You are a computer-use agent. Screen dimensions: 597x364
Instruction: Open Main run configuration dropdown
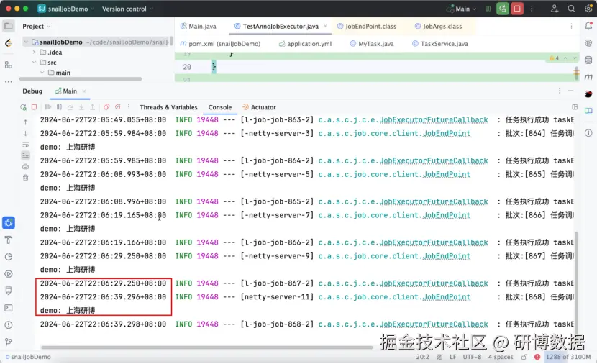462,9
